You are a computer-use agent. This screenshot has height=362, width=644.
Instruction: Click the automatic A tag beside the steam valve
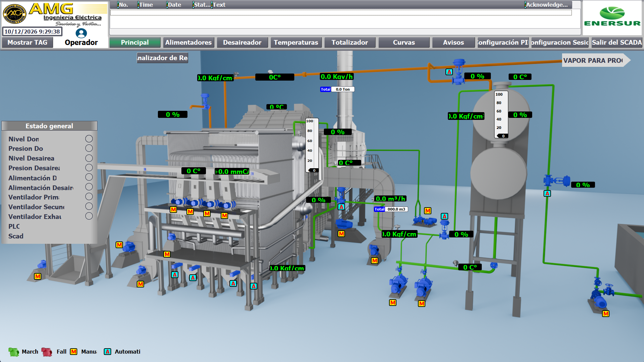tap(449, 72)
